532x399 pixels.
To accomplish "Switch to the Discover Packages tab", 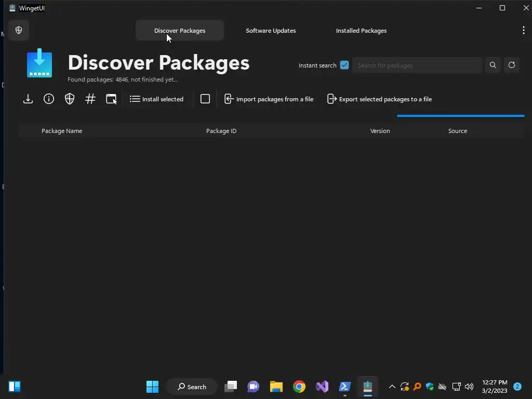I will click(179, 30).
